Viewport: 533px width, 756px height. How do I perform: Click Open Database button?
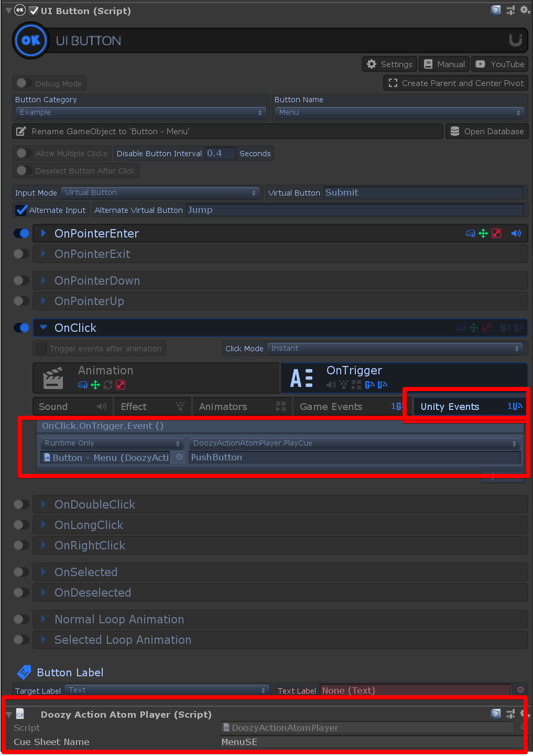coord(487,132)
